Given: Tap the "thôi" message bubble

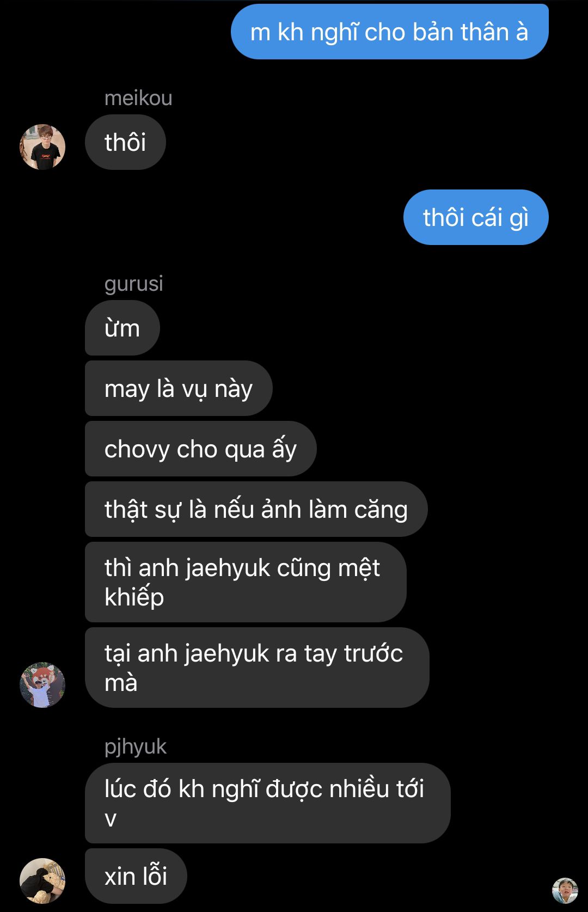Looking at the screenshot, I should tap(125, 142).
